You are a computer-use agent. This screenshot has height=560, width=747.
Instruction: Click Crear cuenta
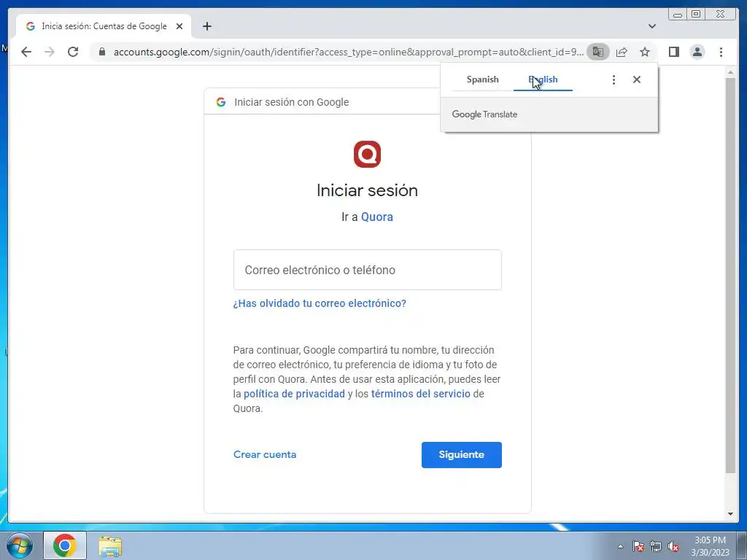click(265, 454)
